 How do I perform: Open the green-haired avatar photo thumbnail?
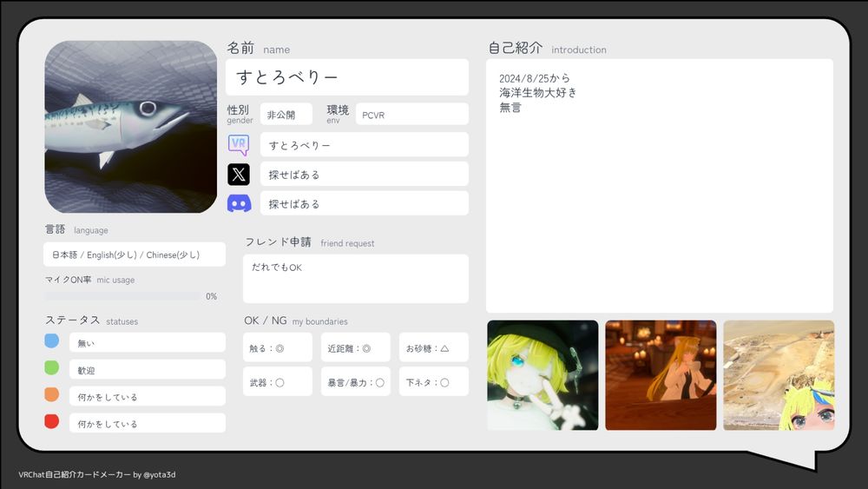[542, 375]
